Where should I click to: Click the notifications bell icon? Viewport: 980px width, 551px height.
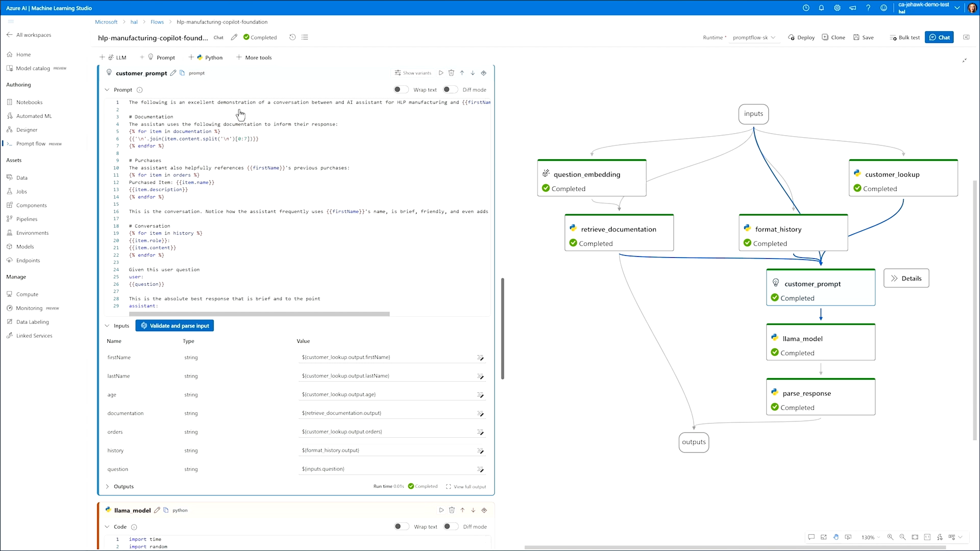pos(821,8)
